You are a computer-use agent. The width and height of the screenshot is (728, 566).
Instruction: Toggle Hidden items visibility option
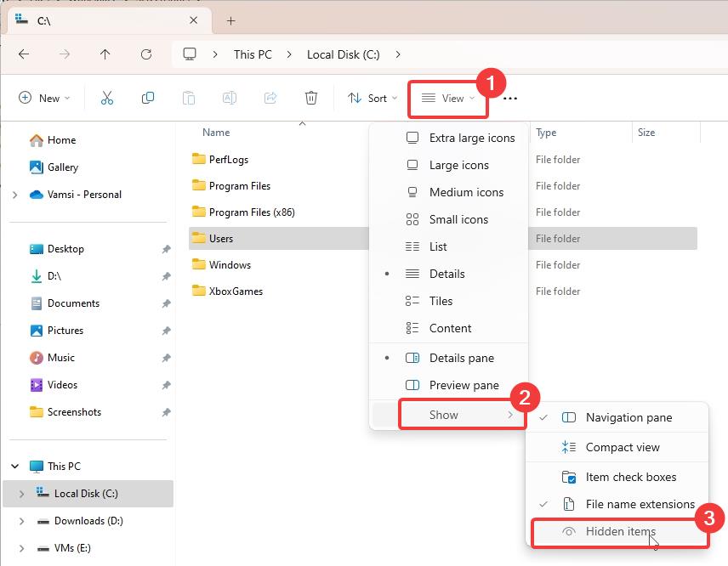(620, 532)
